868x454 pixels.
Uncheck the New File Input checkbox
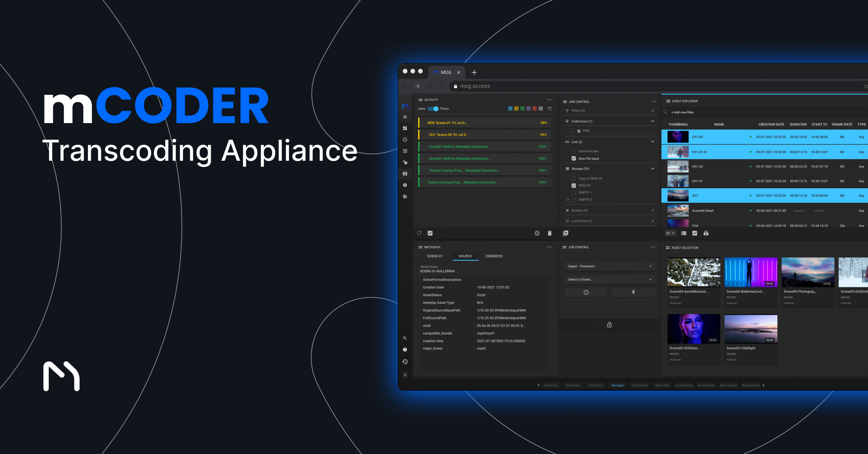coord(574,158)
